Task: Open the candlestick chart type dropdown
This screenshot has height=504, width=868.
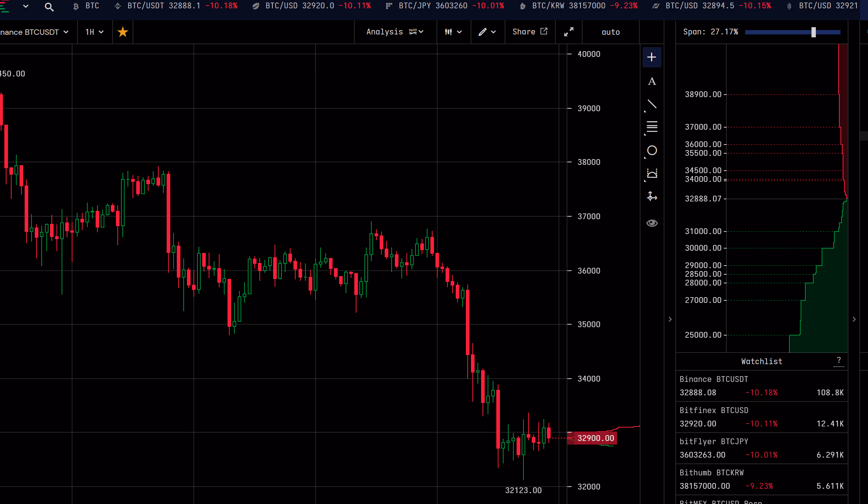Action: (x=453, y=32)
